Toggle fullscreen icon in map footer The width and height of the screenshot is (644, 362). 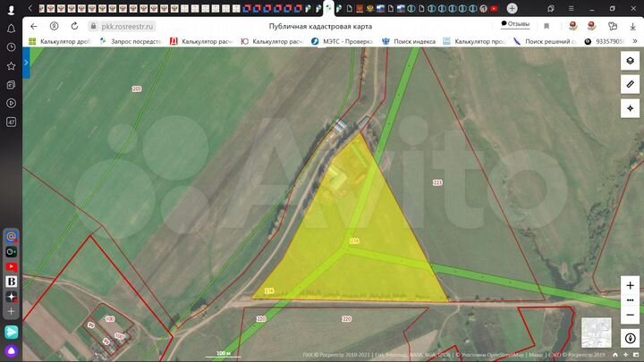[x=636, y=355]
